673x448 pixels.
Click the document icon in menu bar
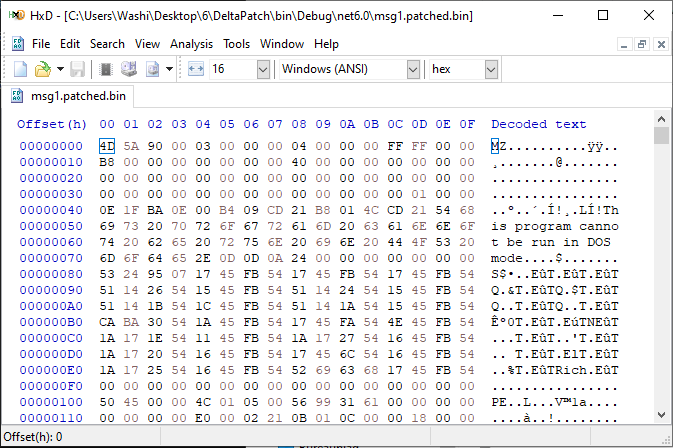[18, 44]
